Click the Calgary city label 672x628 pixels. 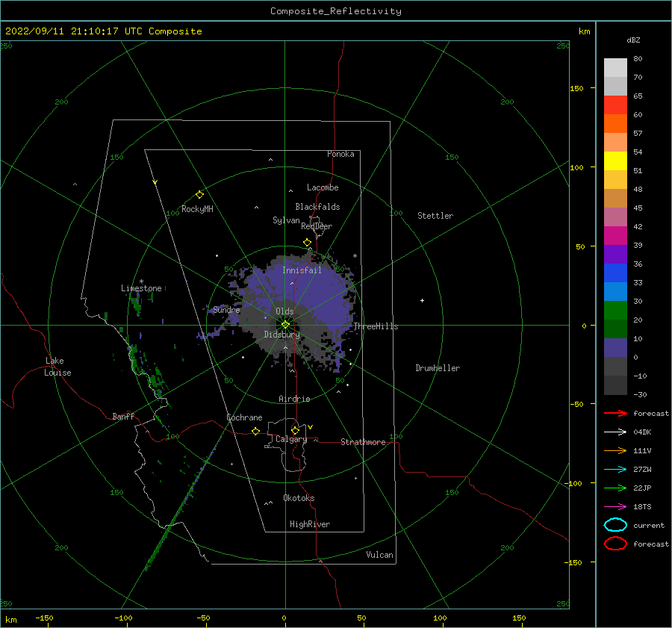[x=291, y=439]
